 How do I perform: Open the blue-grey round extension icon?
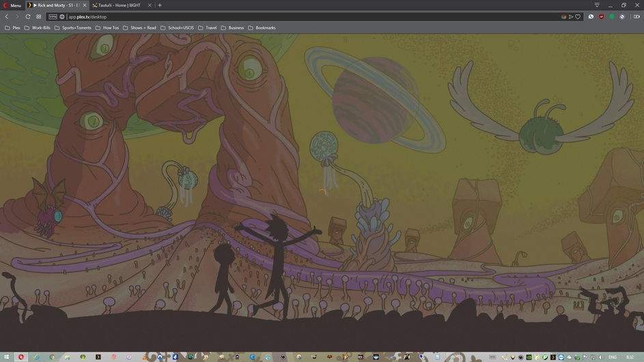pos(622,17)
